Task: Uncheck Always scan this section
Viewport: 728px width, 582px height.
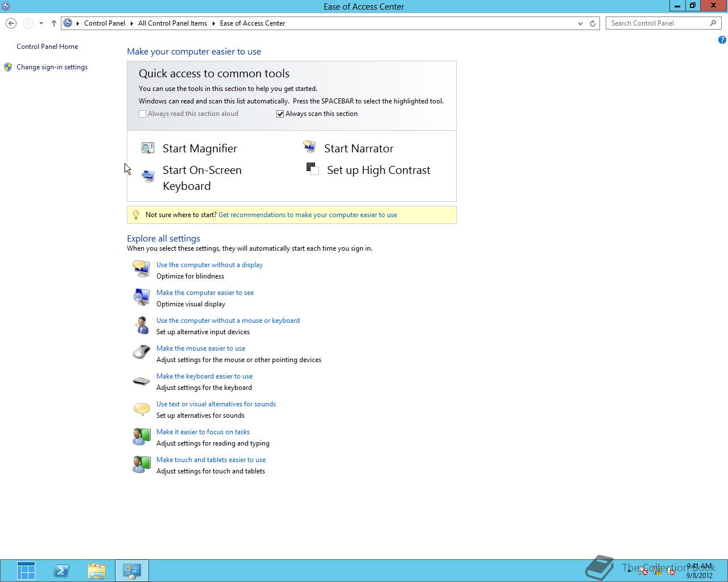Action: coord(280,114)
